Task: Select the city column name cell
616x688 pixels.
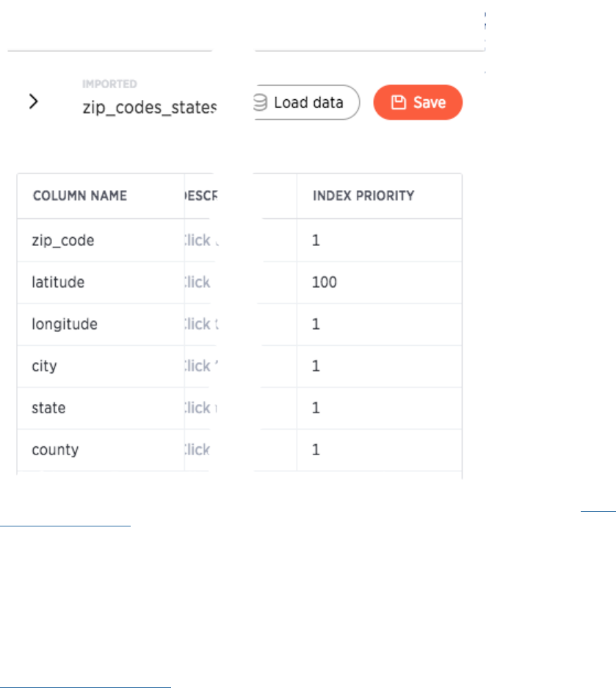Action: point(45,366)
